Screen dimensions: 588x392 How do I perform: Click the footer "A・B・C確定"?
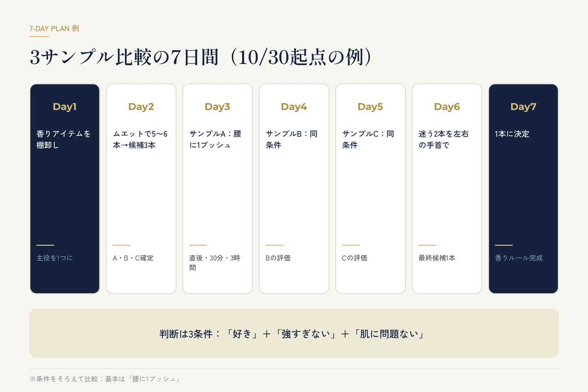tap(133, 258)
